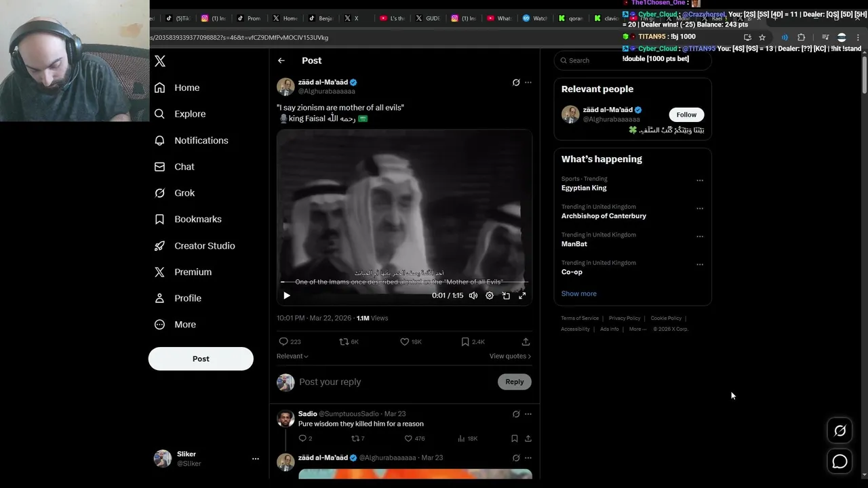Click the Reply button

tap(515, 382)
